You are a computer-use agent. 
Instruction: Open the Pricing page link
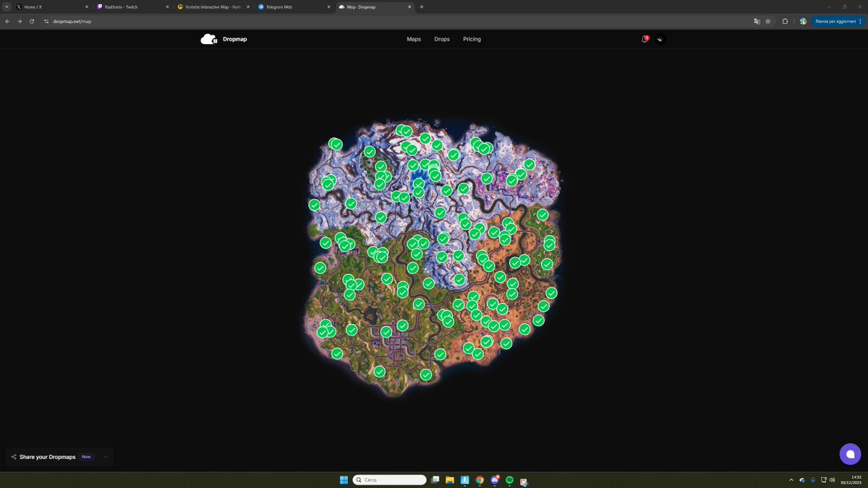[x=472, y=39]
